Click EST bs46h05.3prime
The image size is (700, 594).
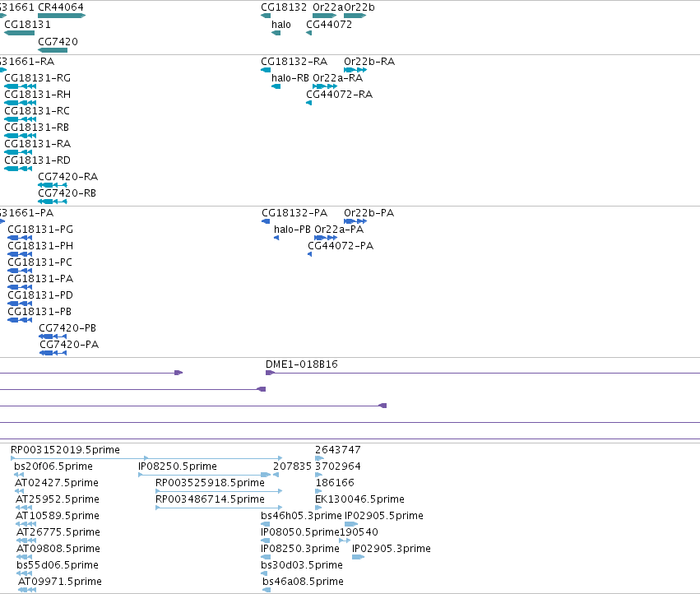[x=301, y=515]
